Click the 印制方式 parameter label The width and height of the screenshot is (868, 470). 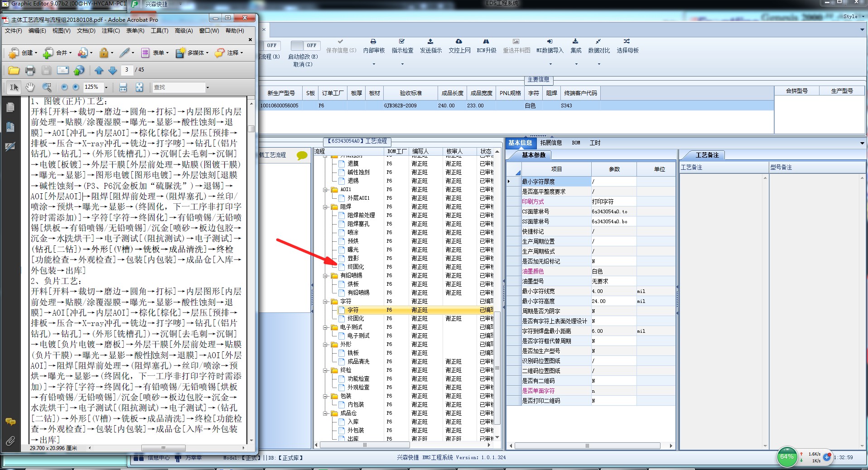pos(533,202)
